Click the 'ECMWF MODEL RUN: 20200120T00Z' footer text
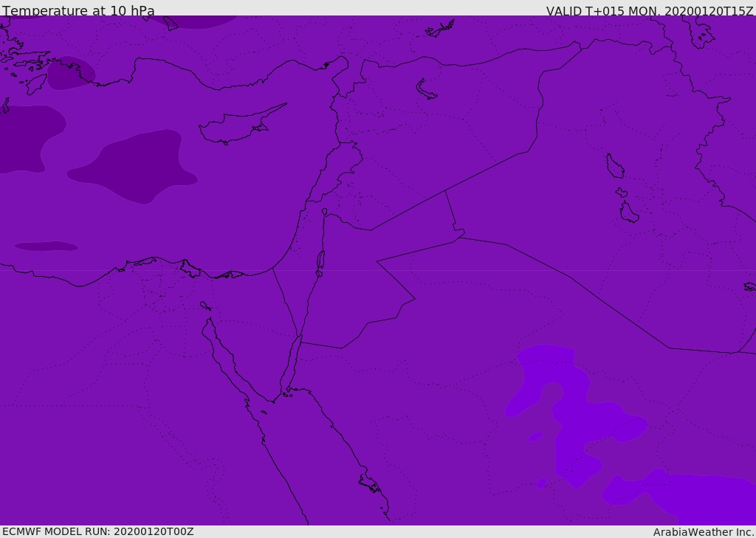The width and height of the screenshot is (756, 538). pyautogui.click(x=98, y=532)
